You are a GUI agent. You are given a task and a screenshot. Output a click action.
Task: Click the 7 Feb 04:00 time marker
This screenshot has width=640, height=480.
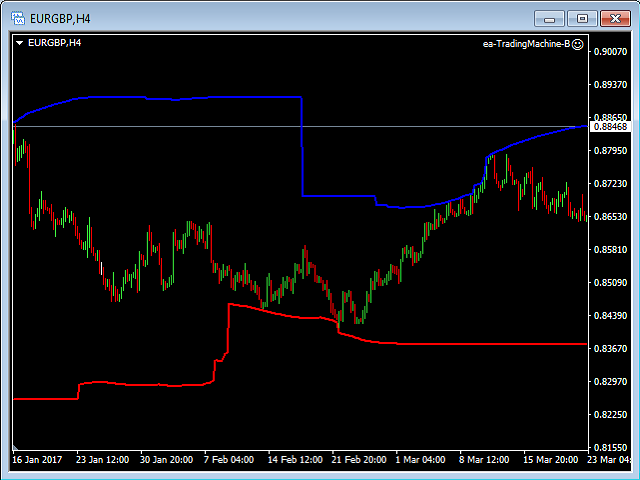pyautogui.click(x=228, y=461)
